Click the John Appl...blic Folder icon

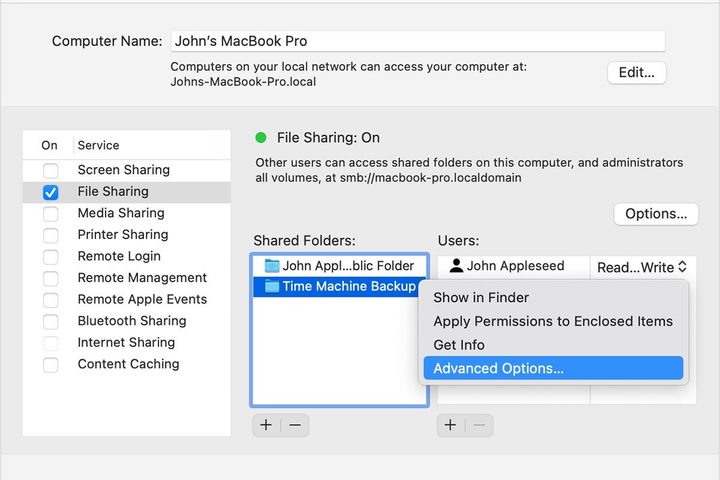click(272, 266)
